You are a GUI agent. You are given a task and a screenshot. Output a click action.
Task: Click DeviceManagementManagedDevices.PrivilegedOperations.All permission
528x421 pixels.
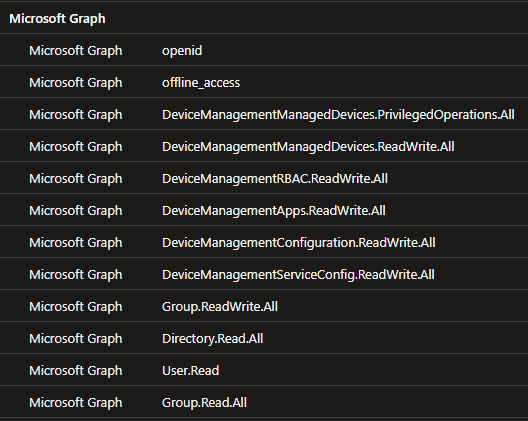[338, 115]
